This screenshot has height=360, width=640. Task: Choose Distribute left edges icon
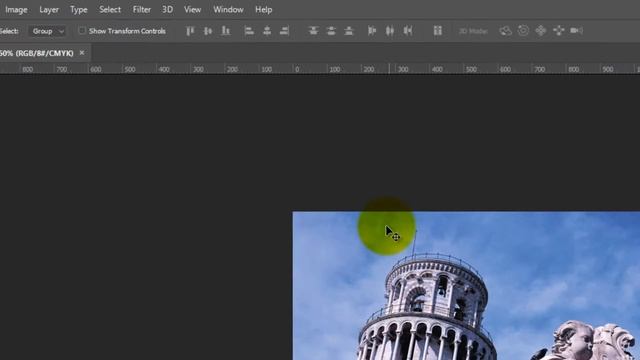[x=372, y=31]
